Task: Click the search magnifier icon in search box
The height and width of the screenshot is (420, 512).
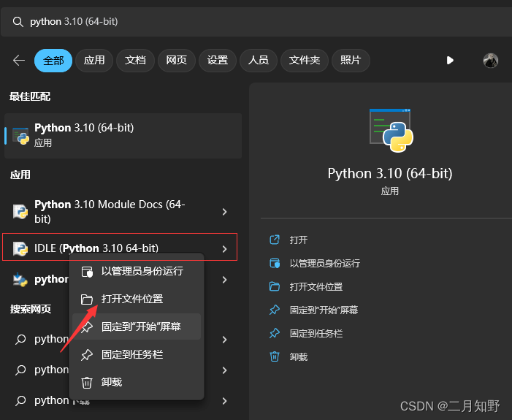Action: click(x=18, y=22)
